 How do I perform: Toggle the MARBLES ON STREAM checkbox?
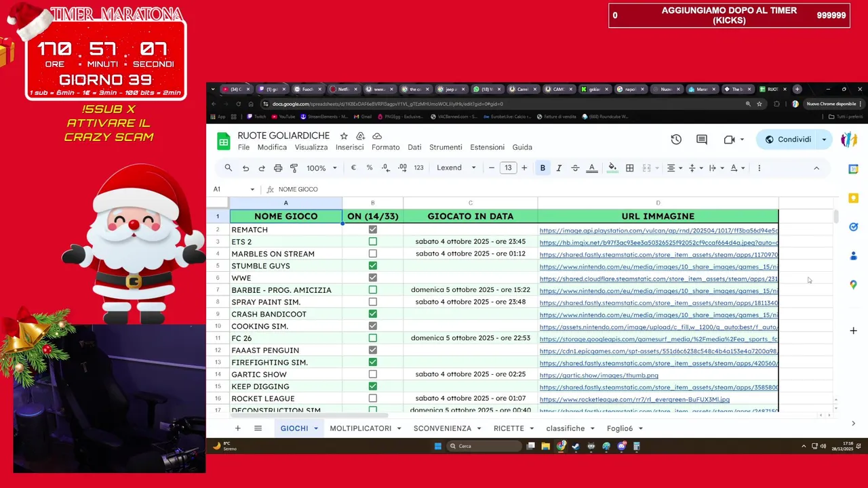pos(372,253)
